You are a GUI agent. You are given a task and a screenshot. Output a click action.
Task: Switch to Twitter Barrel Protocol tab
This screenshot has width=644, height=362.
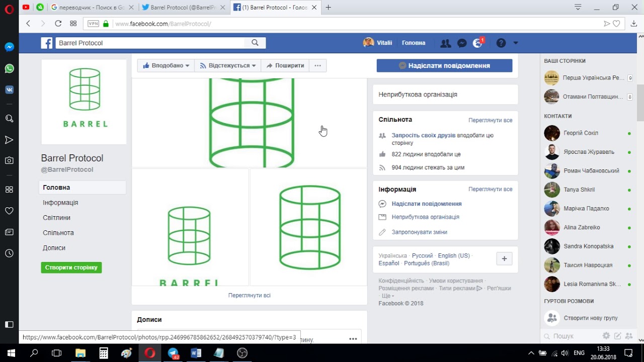[x=184, y=8]
